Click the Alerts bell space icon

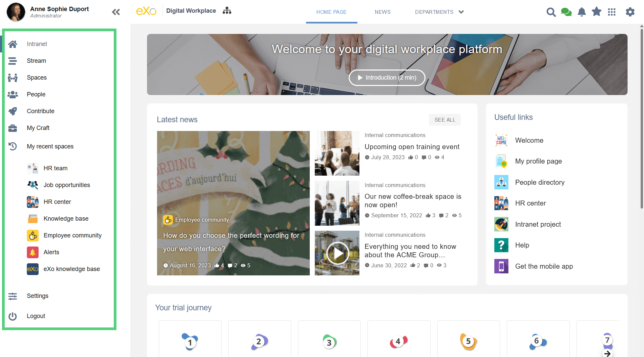point(33,252)
